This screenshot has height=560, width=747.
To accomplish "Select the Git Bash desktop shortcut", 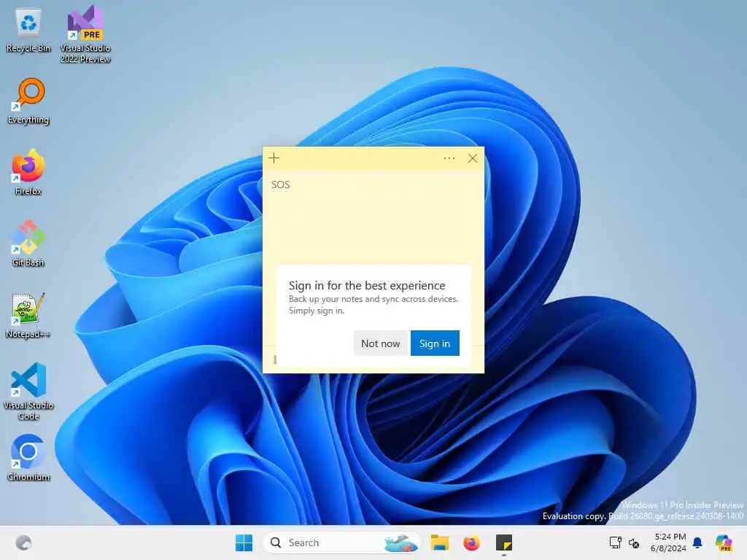I will [x=28, y=244].
